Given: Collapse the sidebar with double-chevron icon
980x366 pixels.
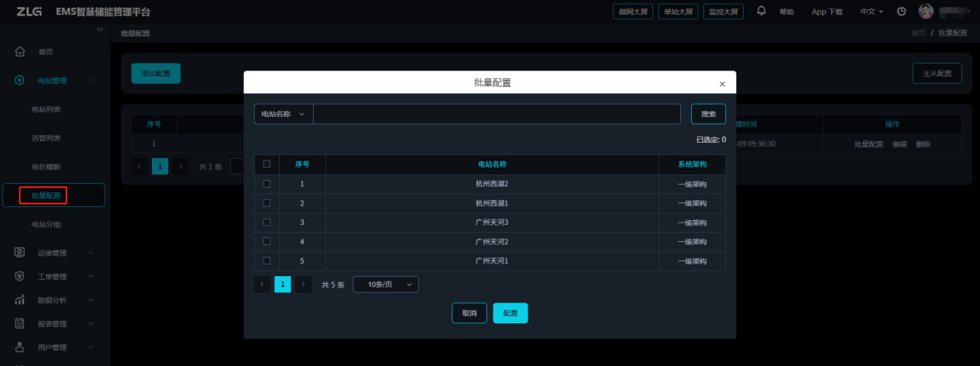Looking at the screenshot, I should [x=100, y=29].
